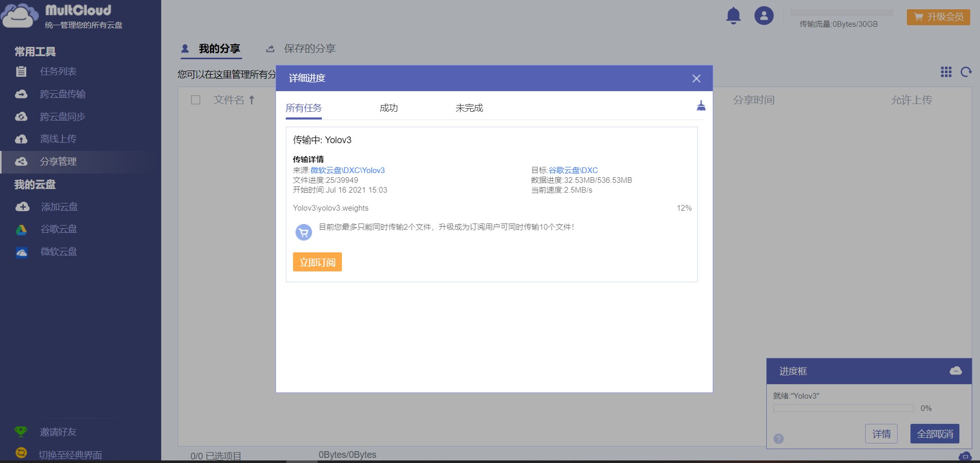
Task: Click the MultCloud logo
Action: point(62,16)
